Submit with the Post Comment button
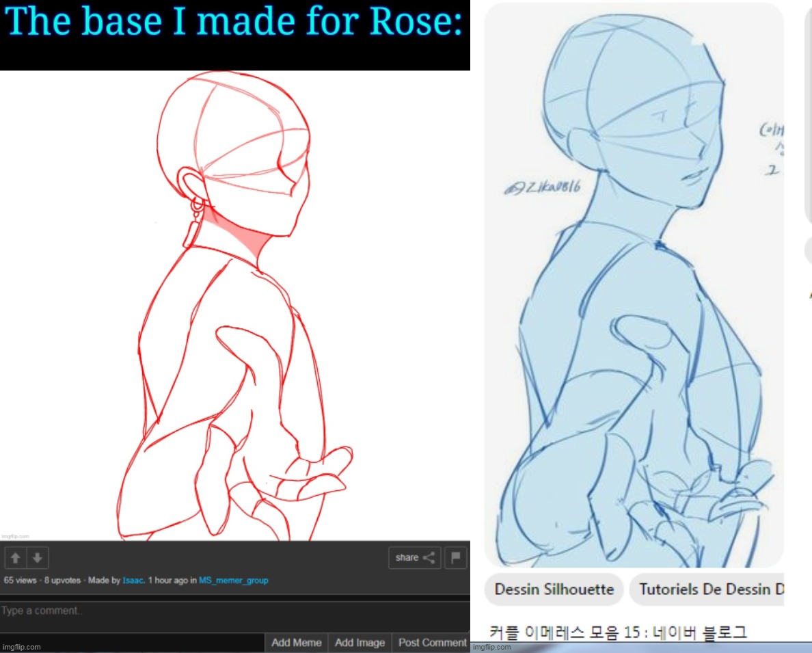Image resolution: width=812 pixels, height=653 pixels. pos(432,643)
